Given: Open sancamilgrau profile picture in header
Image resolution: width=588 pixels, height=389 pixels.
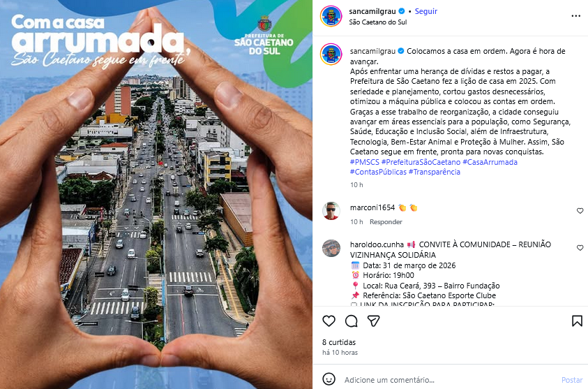Looking at the screenshot, I should pyautogui.click(x=331, y=16).
